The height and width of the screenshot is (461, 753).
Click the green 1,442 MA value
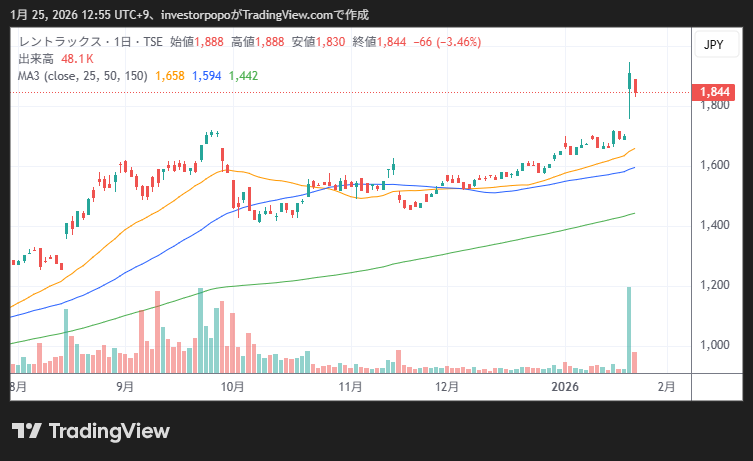point(244,75)
